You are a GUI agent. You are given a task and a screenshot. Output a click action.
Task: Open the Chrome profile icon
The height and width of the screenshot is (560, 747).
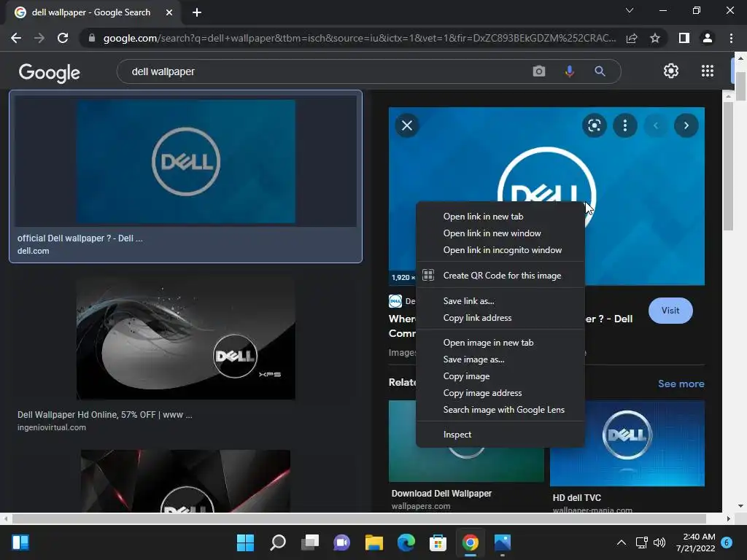tap(708, 38)
